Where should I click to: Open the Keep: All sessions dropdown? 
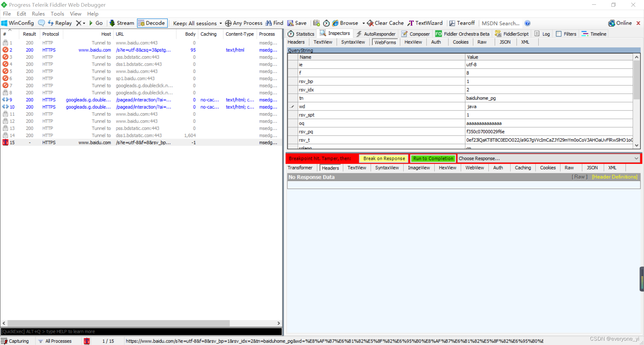(197, 23)
